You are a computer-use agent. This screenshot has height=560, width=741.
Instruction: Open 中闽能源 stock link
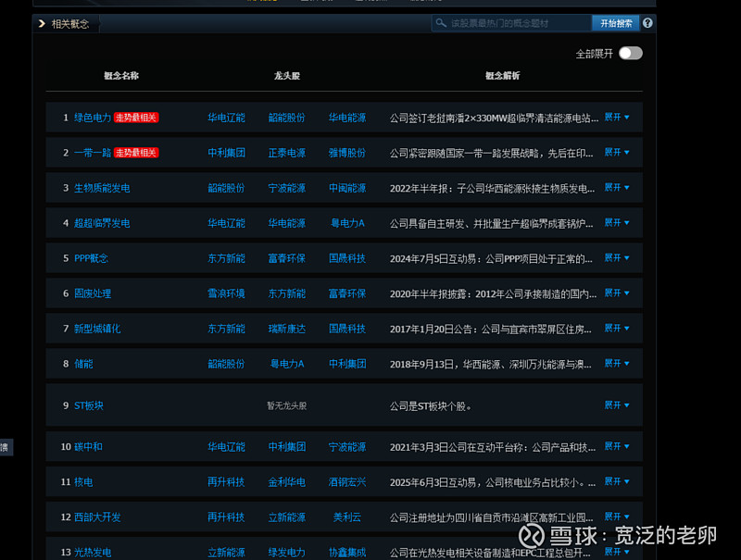tap(347, 188)
